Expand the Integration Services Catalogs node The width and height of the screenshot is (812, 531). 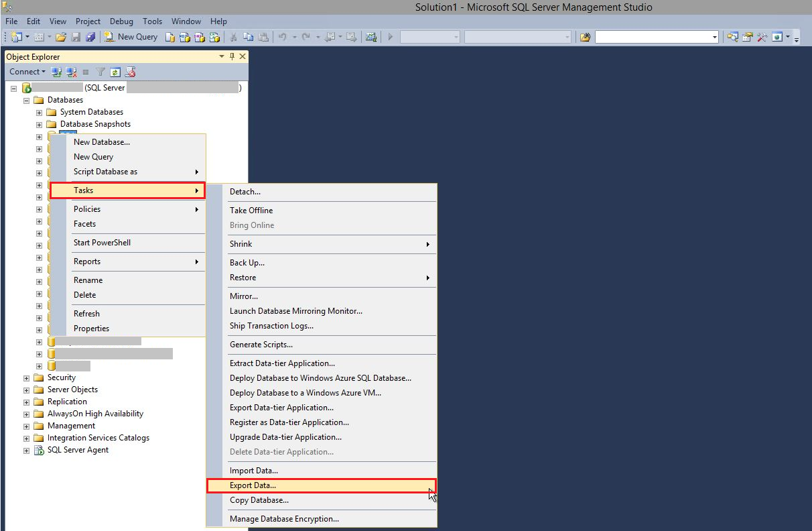click(x=27, y=438)
